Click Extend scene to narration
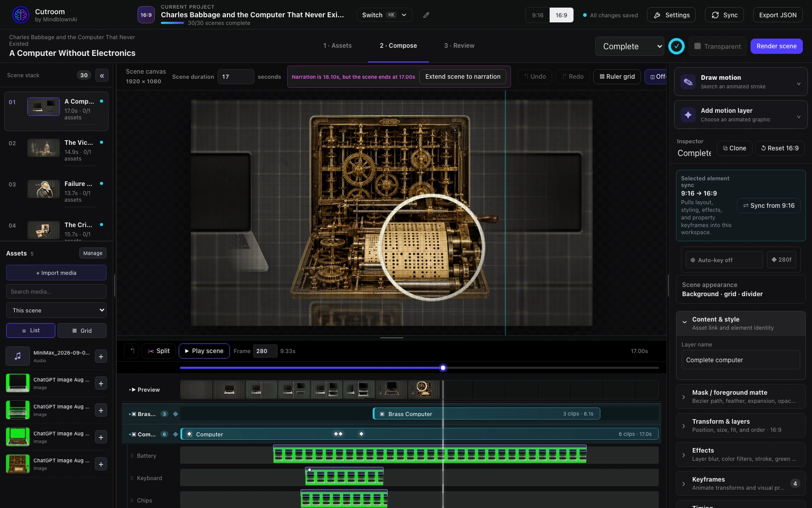812x508 pixels. pyautogui.click(x=463, y=77)
